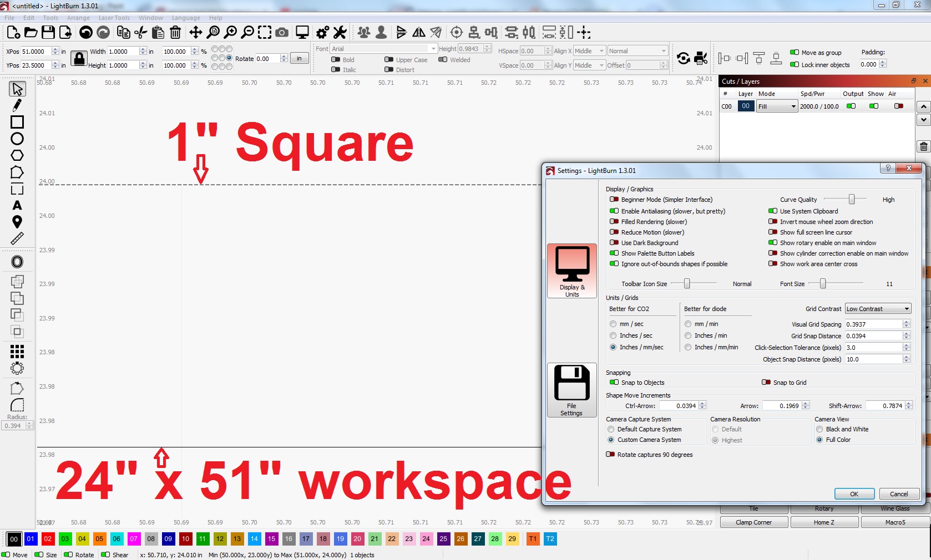This screenshot has height=560, width=931.
Task: Activate the Measure ruler tool
Action: point(17,238)
